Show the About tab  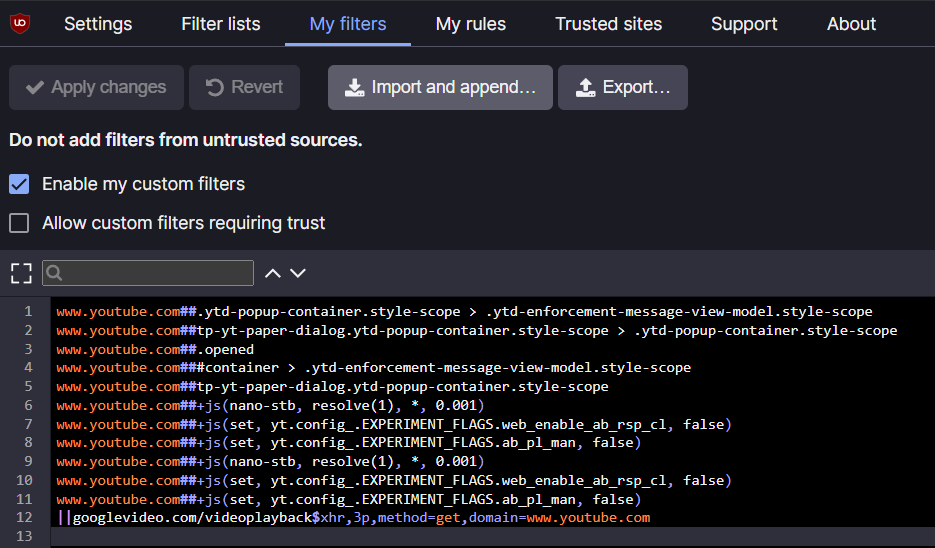click(852, 24)
